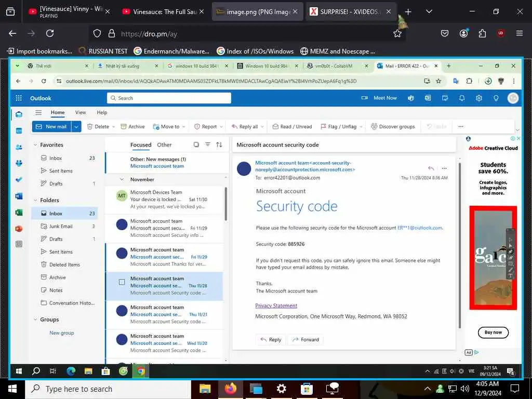This screenshot has height=399, width=532.
Task: Open Microsoft Devices Team locked device email
Action: 164,199
